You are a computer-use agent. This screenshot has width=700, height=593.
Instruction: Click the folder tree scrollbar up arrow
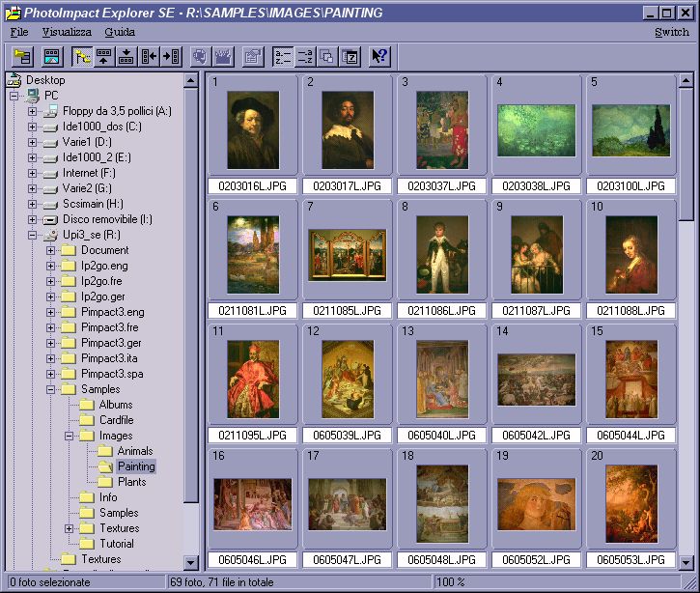click(x=191, y=81)
